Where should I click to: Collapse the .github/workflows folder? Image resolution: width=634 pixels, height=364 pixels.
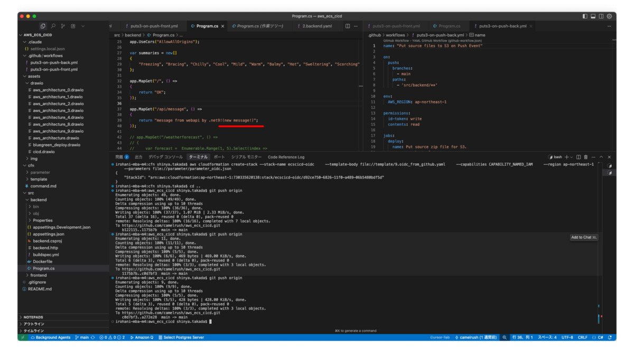tap(63, 55)
